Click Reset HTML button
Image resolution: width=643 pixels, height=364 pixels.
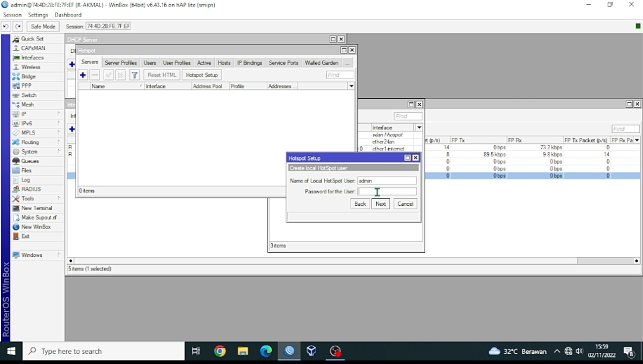(162, 75)
